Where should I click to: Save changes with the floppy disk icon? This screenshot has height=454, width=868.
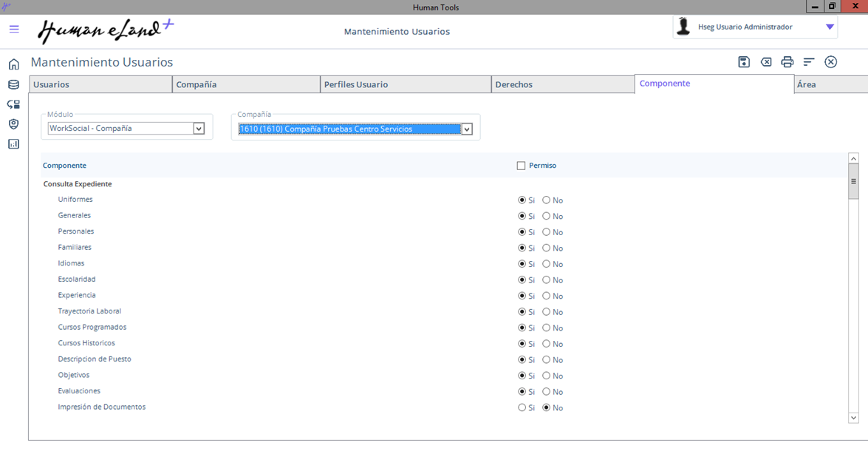744,62
